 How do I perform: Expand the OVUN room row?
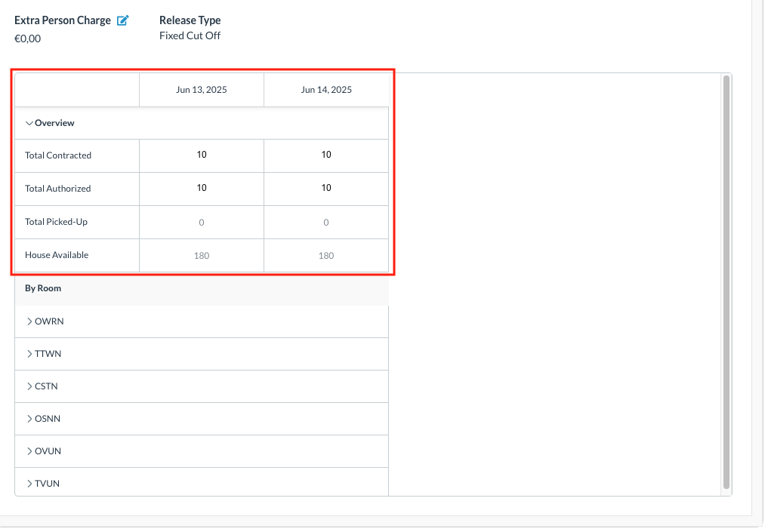(x=29, y=451)
